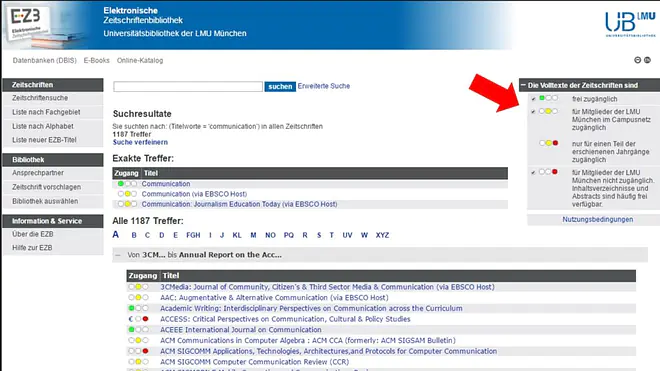This screenshot has width=660, height=371.
Task: Click the UB LMU library logo
Action: (x=630, y=24)
